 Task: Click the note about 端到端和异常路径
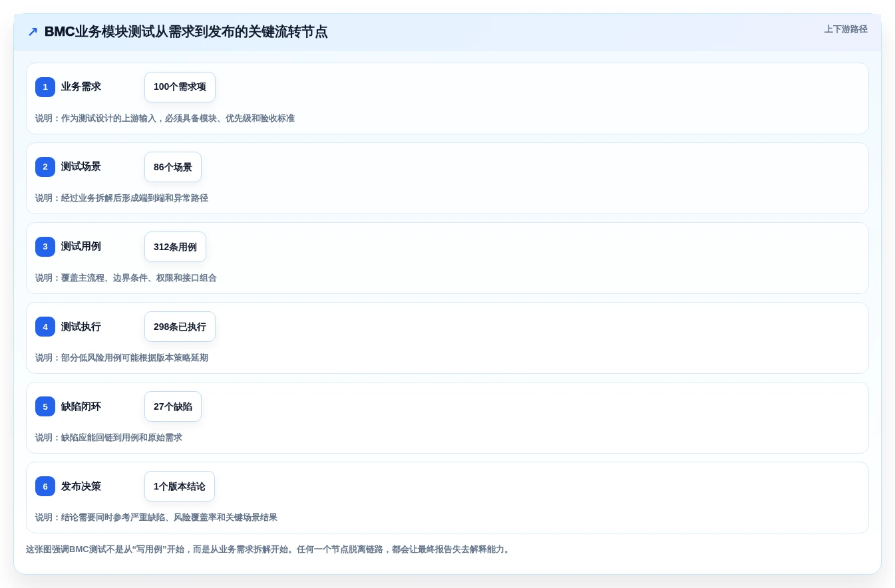click(x=122, y=198)
